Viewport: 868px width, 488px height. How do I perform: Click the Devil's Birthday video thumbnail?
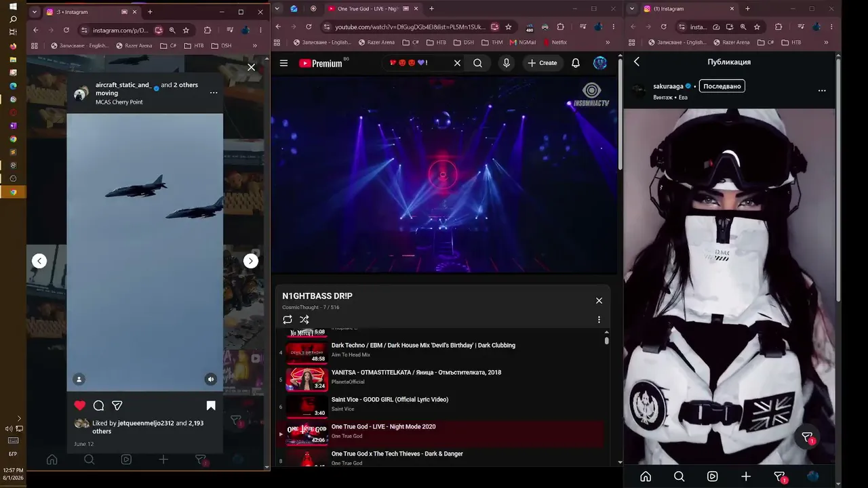coord(307,352)
